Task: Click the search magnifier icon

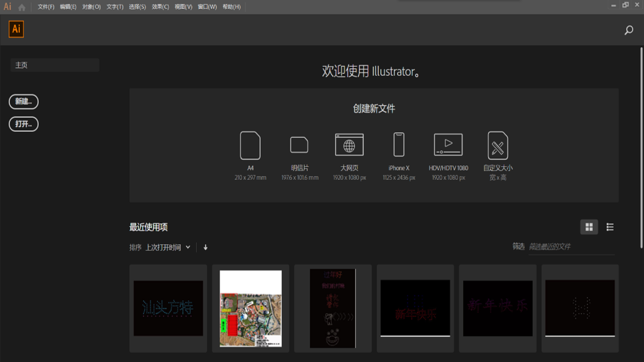Action: click(x=629, y=30)
